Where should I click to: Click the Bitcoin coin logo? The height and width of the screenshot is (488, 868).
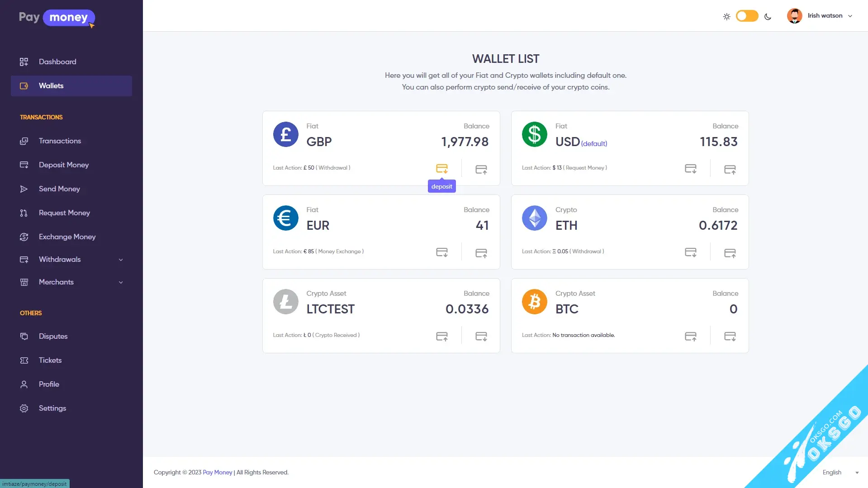pyautogui.click(x=534, y=302)
